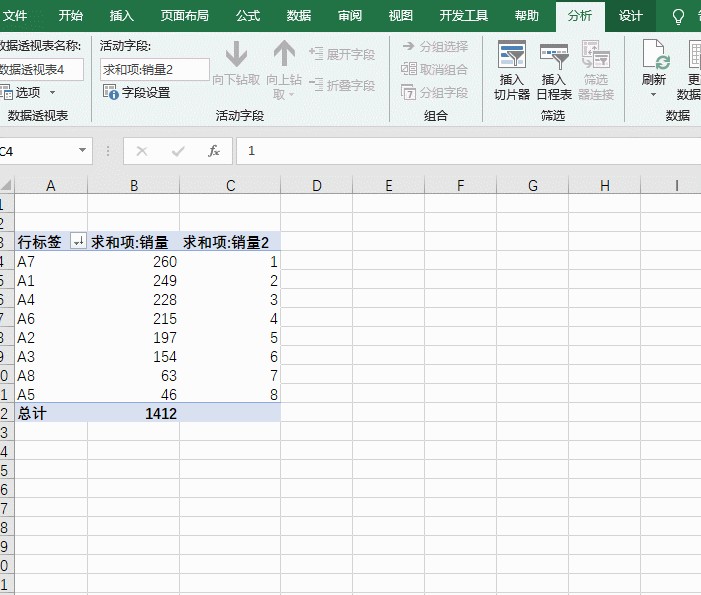This screenshot has height=595, width=701.
Task: Select the 分析 ribbon tab
Action: (580, 16)
